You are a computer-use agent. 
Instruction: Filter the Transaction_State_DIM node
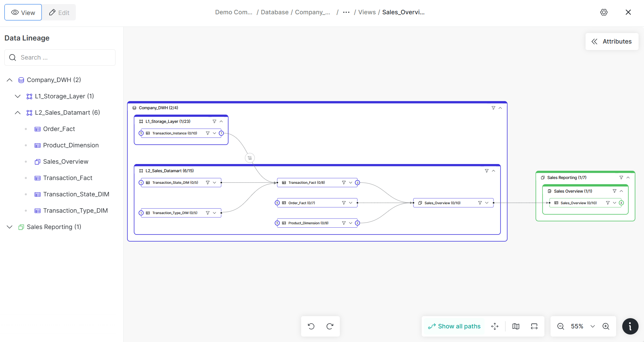[x=208, y=183]
